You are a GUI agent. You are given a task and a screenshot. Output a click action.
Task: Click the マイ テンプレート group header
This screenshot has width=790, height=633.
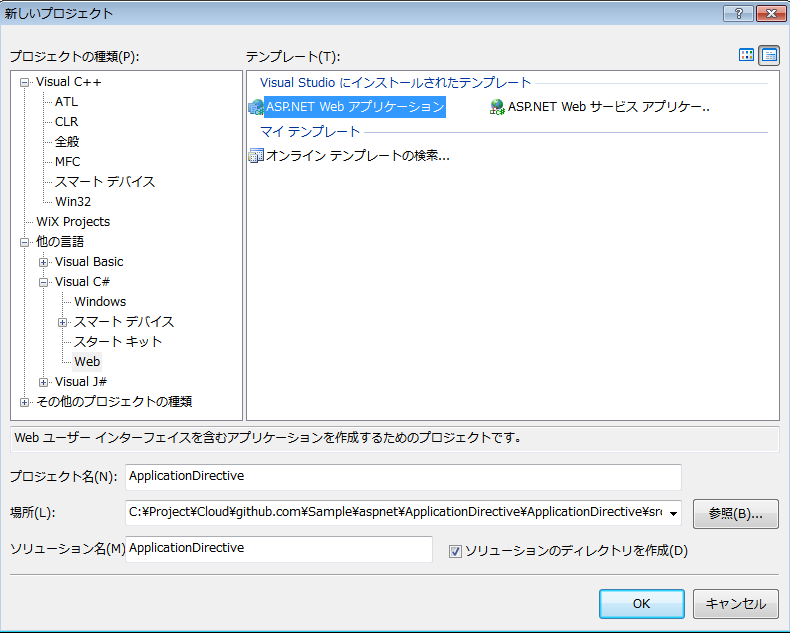click(x=310, y=132)
